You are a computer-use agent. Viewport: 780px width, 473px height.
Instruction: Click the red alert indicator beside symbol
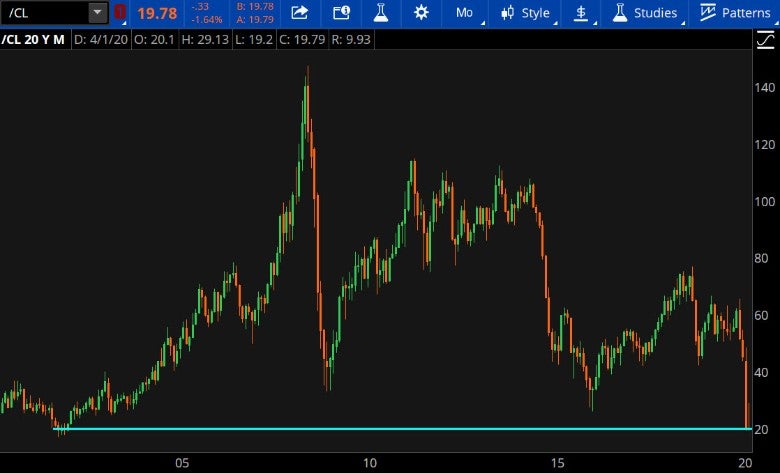pyautogui.click(x=119, y=12)
